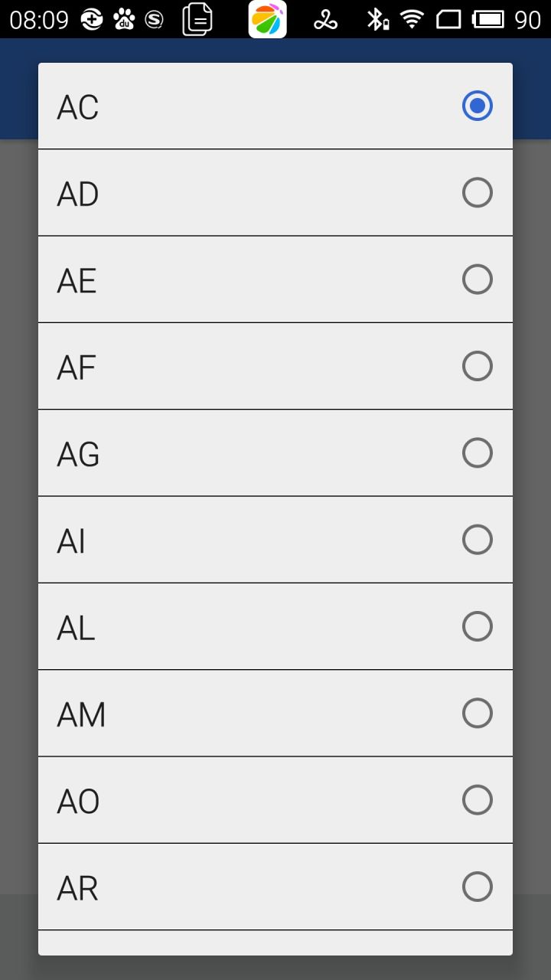Choose the AD radio option
The width and height of the screenshot is (551, 980).
click(478, 192)
